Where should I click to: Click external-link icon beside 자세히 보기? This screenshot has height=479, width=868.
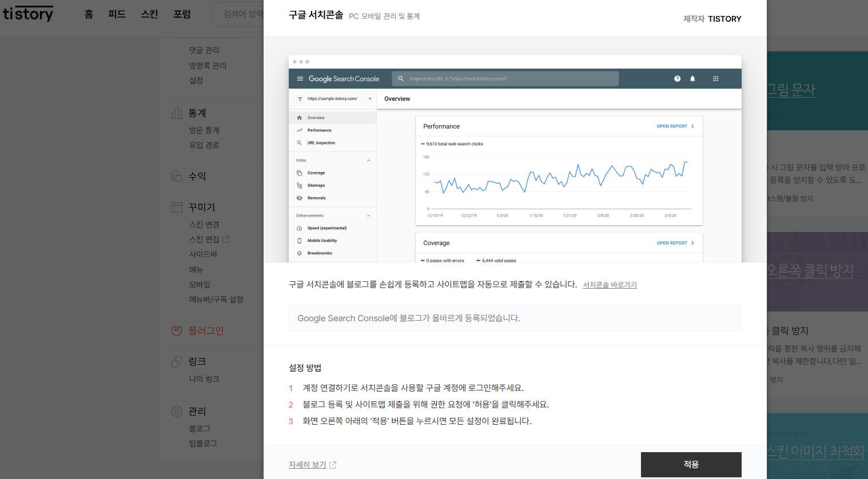tap(333, 465)
